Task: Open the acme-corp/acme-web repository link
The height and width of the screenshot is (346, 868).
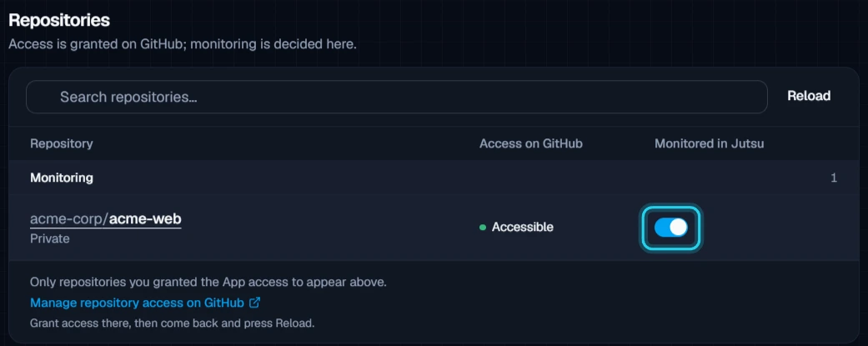Action: click(x=106, y=219)
